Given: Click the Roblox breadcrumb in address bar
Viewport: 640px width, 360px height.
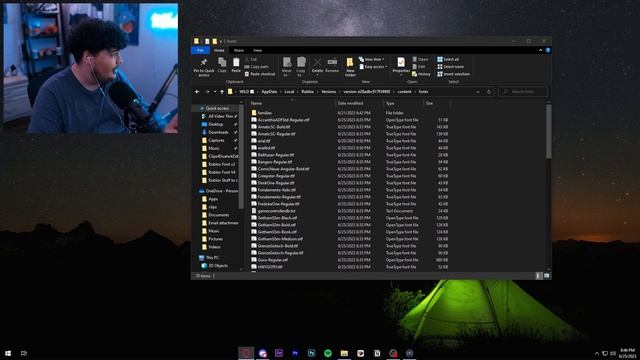Looking at the screenshot, I should coord(307,92).
